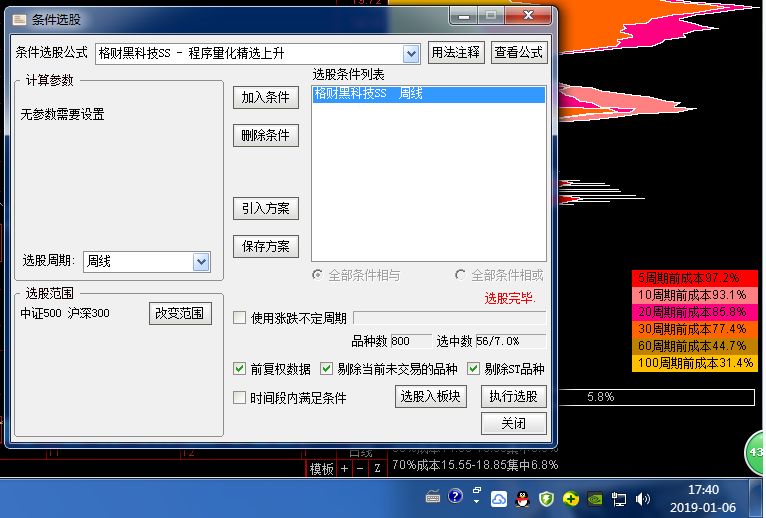Click the brown 60周期前成本44.7% legend

(694, 346)
